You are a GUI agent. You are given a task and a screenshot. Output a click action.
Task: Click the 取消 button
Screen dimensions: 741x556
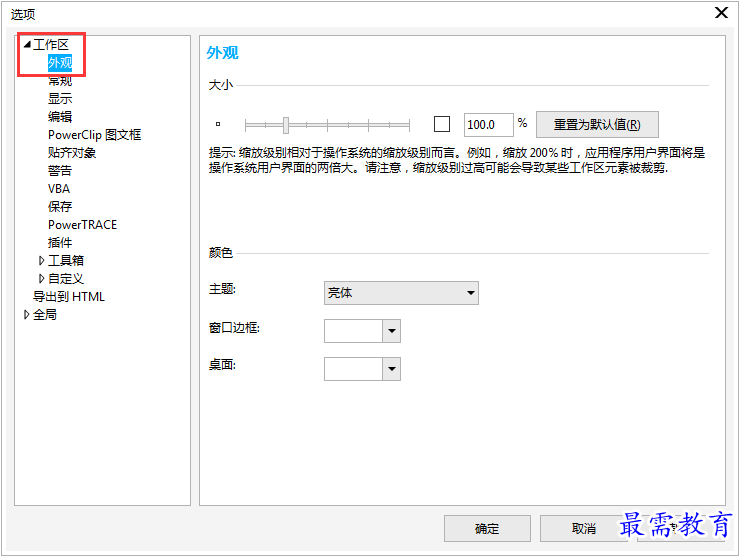pos(584,529)
